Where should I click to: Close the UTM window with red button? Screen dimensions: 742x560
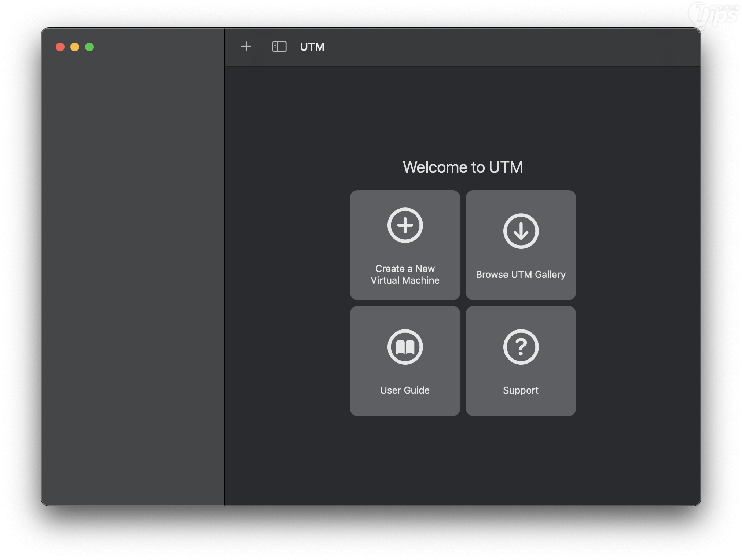[60, 47]
